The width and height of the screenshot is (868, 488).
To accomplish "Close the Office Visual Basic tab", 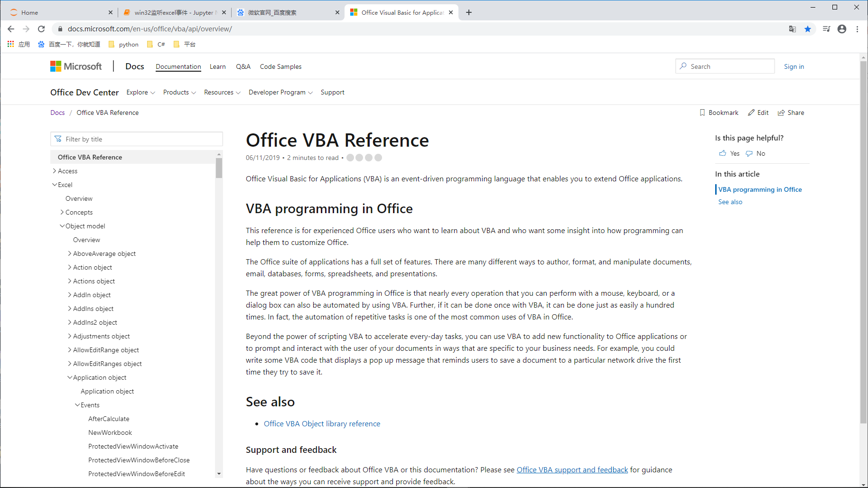I will 451,12.
